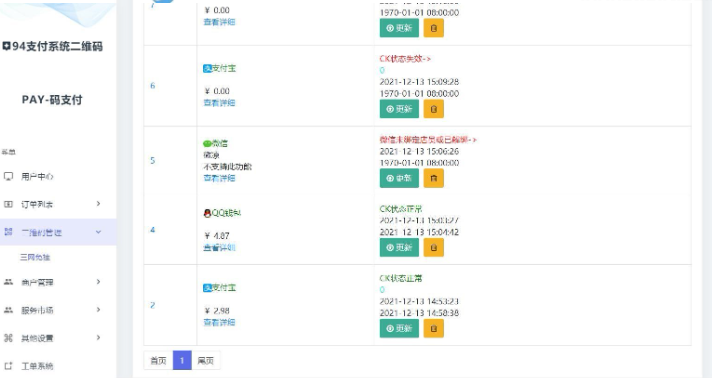The width and height of the screenshot is (712, 378).
Task: Open 查看详细 link in row 7
Action: (x=219, y=22)
